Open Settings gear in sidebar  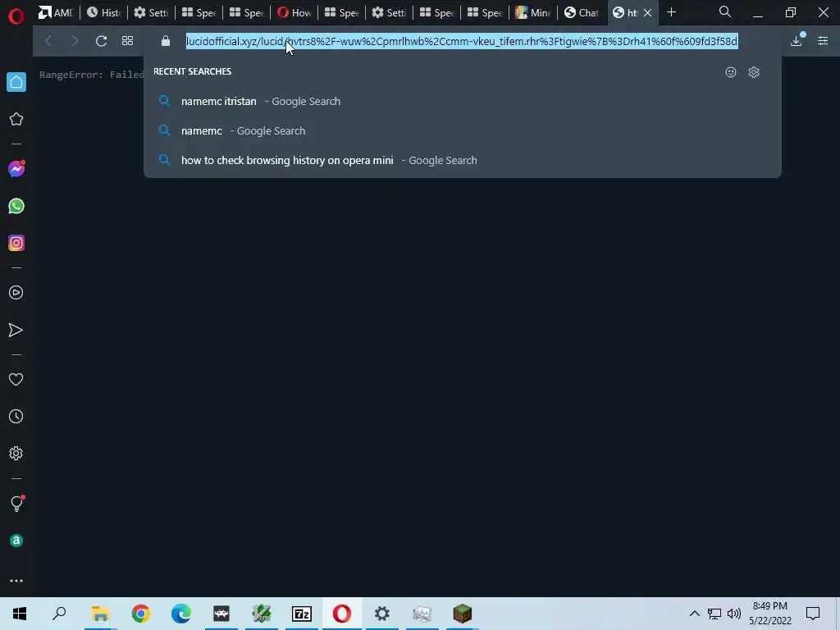[16, 453]
